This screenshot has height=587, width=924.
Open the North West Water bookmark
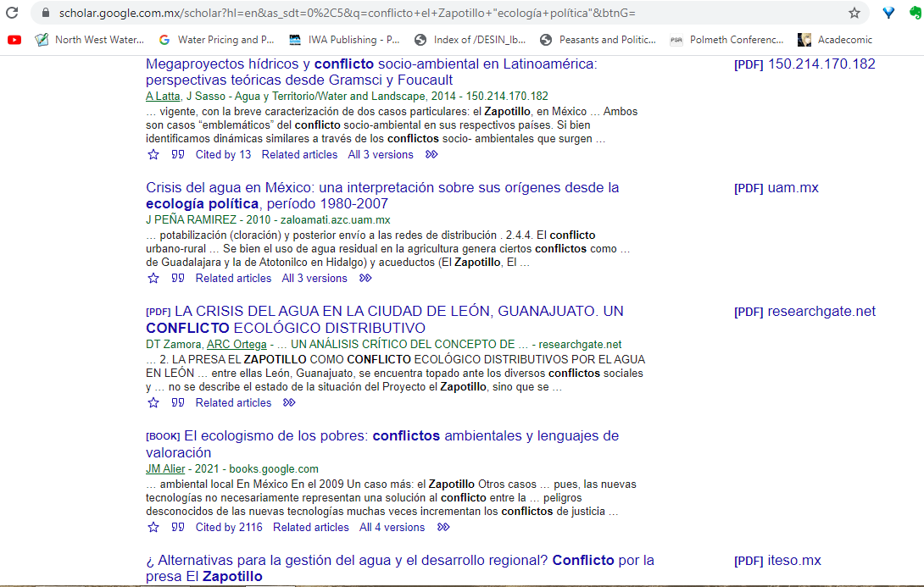pos(90,40)
